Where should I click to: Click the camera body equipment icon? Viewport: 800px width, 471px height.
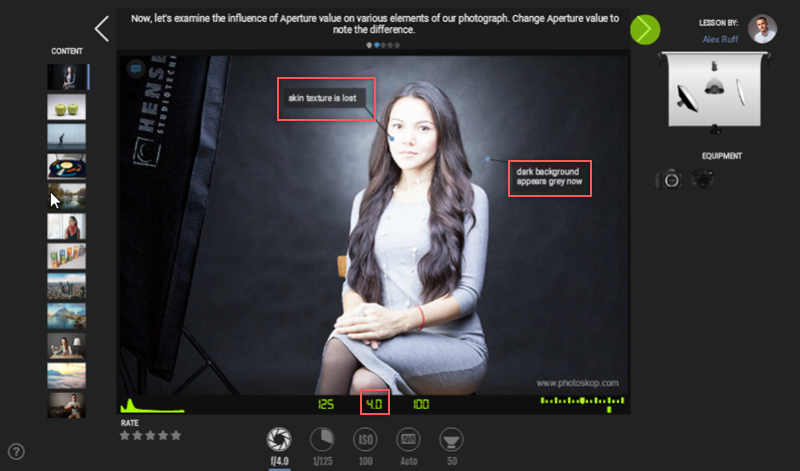coord(669,179)
